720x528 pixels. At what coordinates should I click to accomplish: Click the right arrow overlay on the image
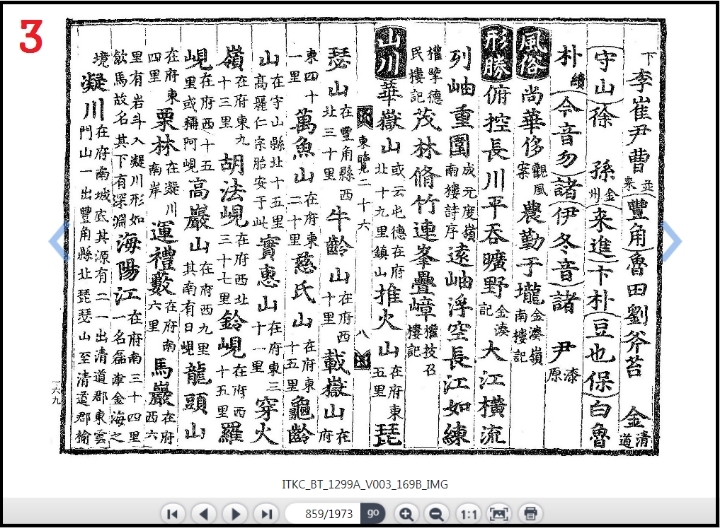(x=671, y=240)
